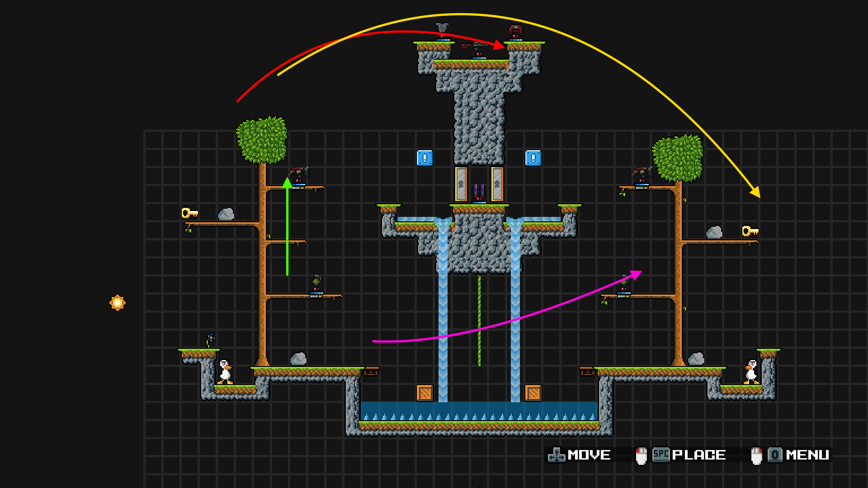Select the left gray locked door
This screenshot has height=488, width=868.
tap(461, 184)
